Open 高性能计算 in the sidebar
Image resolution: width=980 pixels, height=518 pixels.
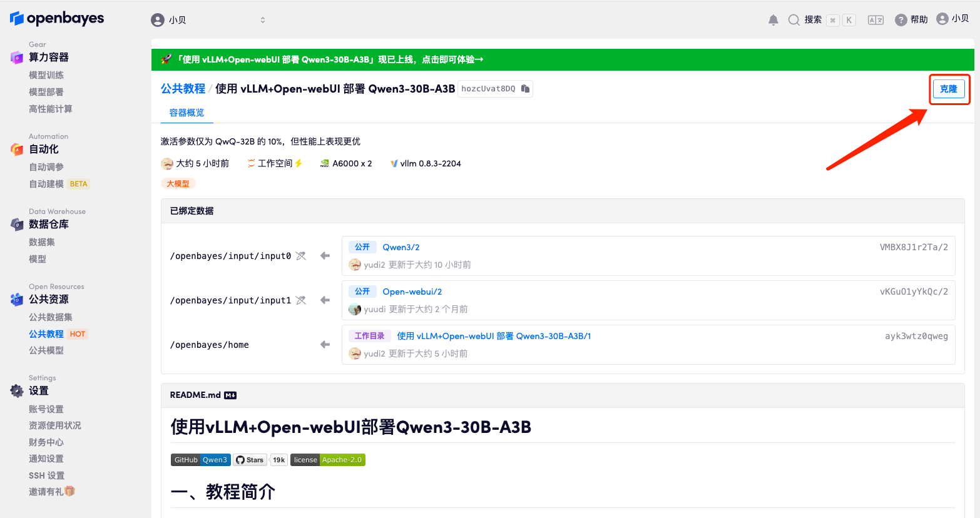(51, 109)
